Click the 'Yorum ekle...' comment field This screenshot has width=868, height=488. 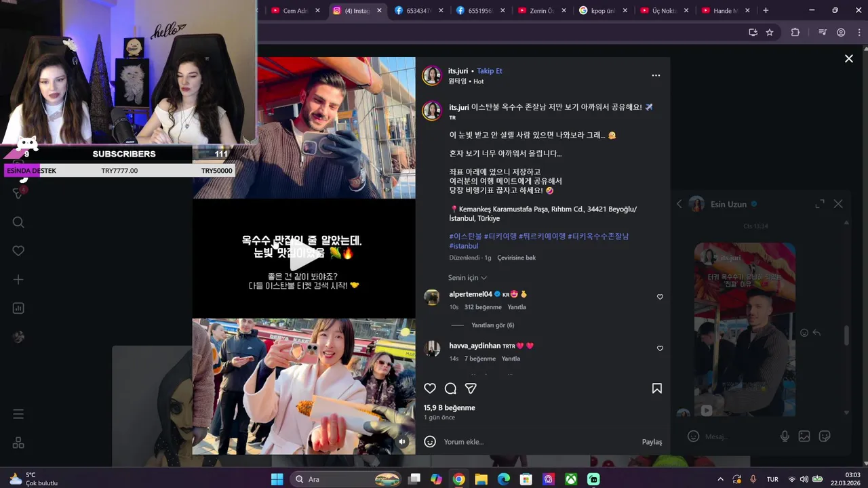tap(539, 442)
